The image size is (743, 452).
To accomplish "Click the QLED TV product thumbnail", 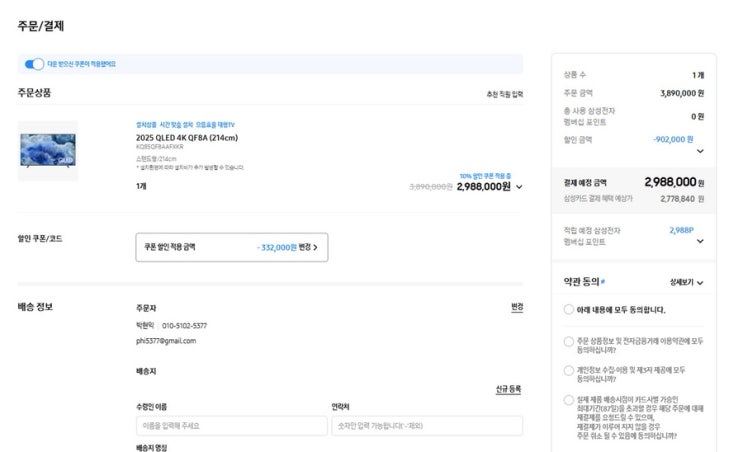I will pyautogui.click(x=48, y=151).
